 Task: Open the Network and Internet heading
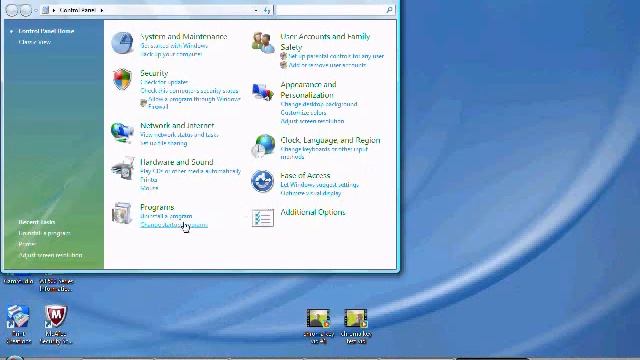point(177,125)
